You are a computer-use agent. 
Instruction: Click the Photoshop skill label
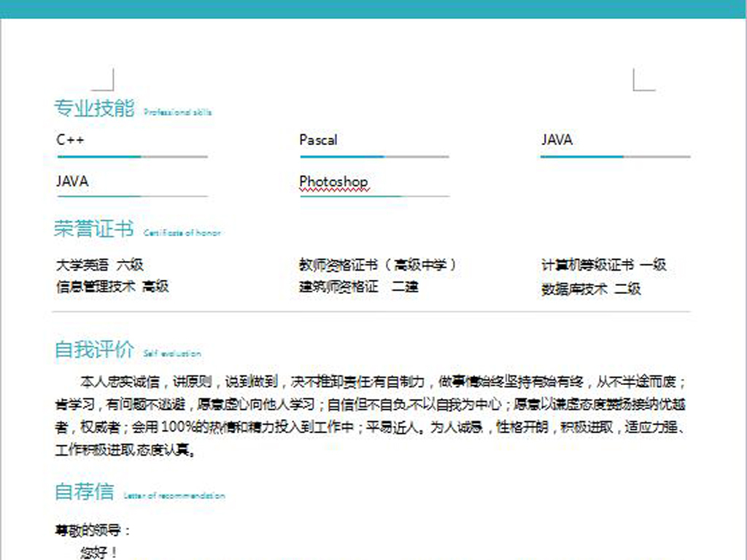click(333, 182)
